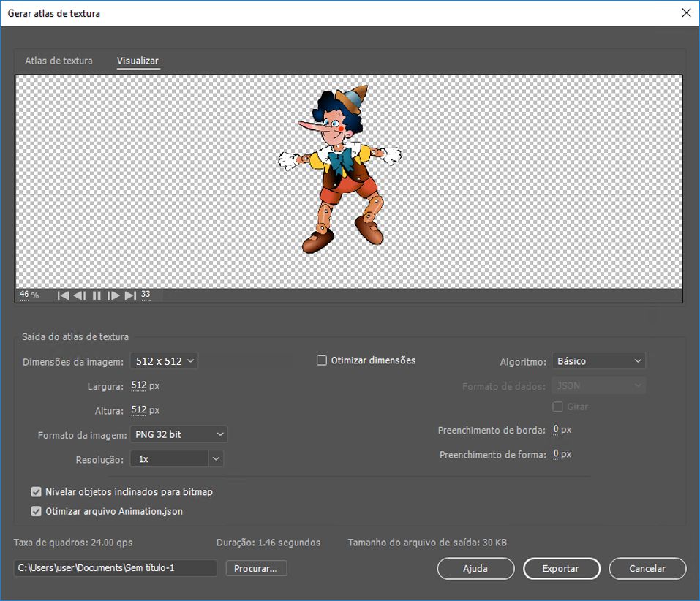Viewport: 700px width, 601px height.
Task: Close the Gerar atlas de textura dialog
Action: (685, 12)
